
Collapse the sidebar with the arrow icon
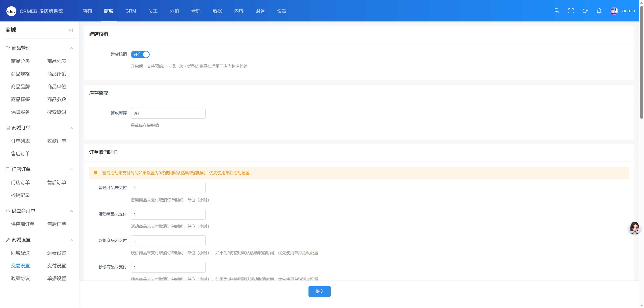point(70,30)
